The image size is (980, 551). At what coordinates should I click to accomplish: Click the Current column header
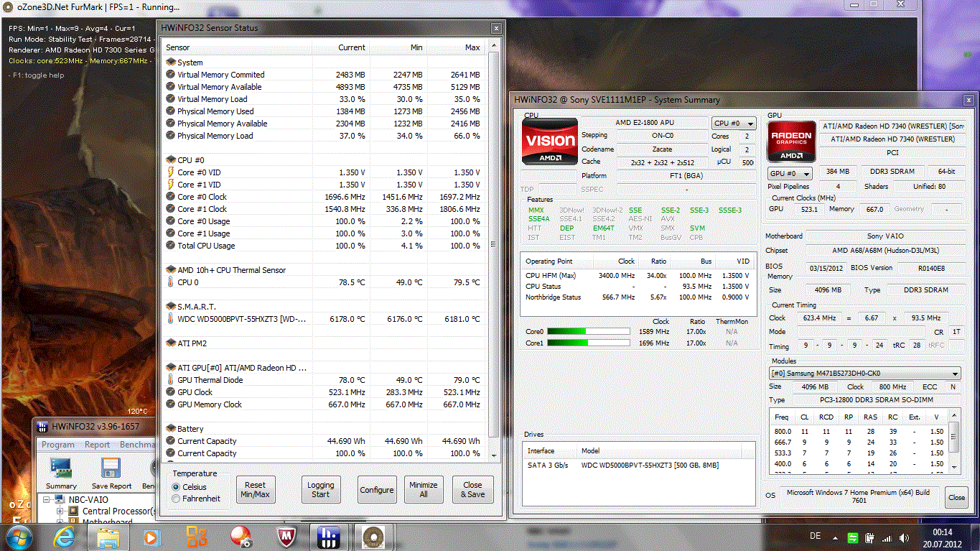point(340,47)
